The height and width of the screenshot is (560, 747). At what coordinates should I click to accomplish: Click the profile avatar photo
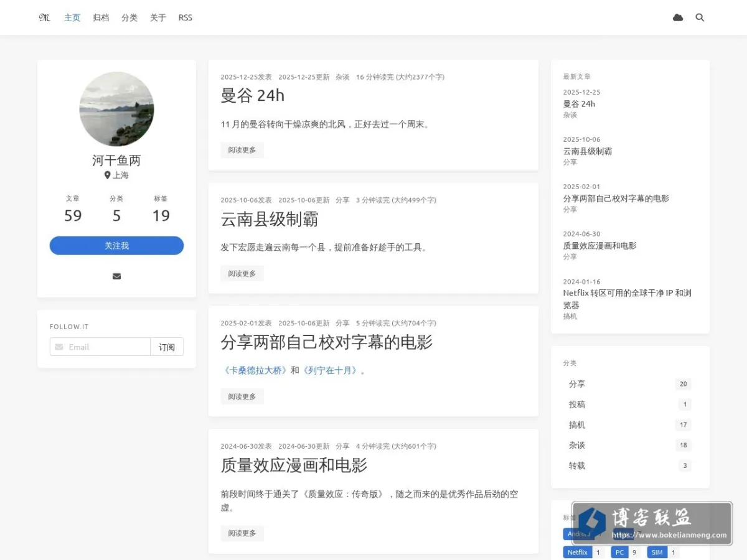click(x=116, y=109)
